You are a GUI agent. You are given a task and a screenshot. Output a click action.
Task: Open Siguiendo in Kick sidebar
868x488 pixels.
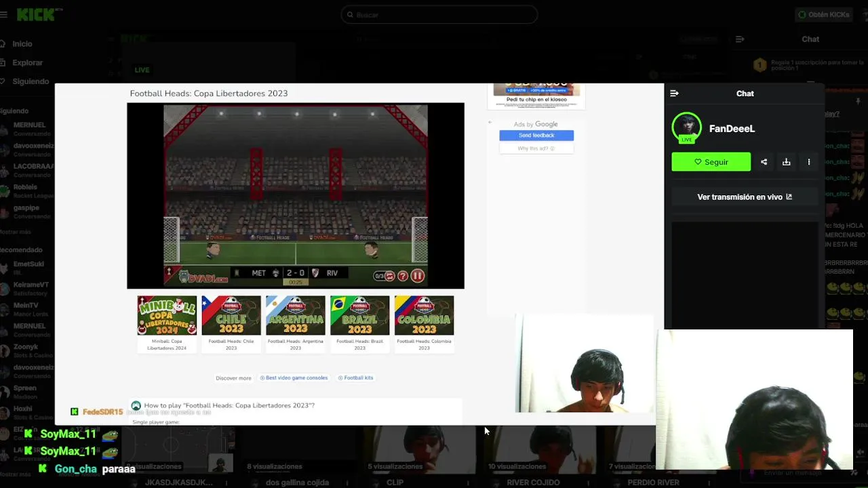[x=31, y=81]
